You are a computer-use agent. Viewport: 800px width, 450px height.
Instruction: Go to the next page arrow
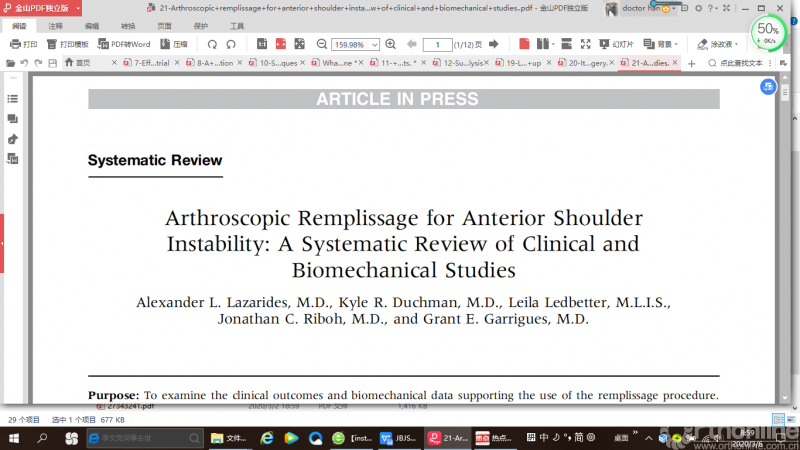pos(493,45)
